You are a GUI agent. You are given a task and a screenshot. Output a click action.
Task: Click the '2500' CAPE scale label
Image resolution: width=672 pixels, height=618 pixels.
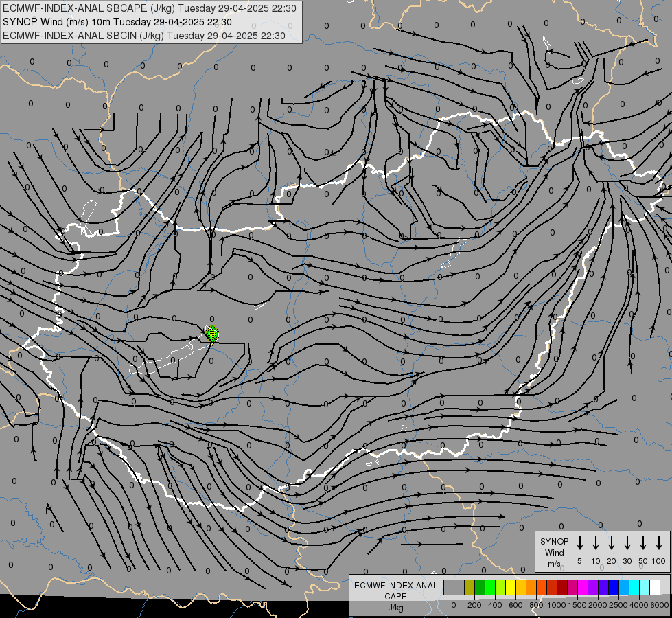[x=618, y=605]
